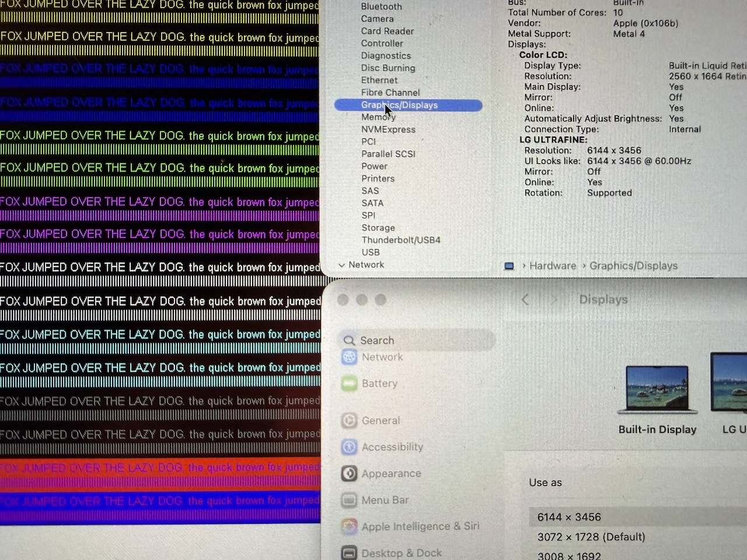Open Storage entry in sidebar
Viewport: 747px width, 560px height.
click(378, 228)
